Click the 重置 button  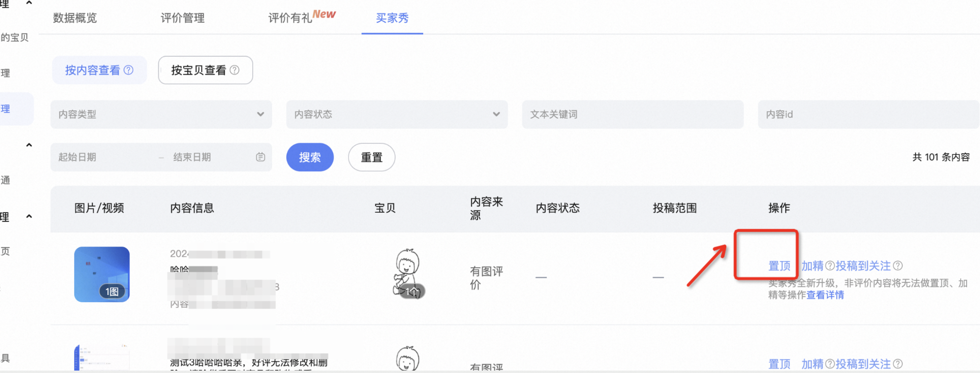tap(372, 157)
